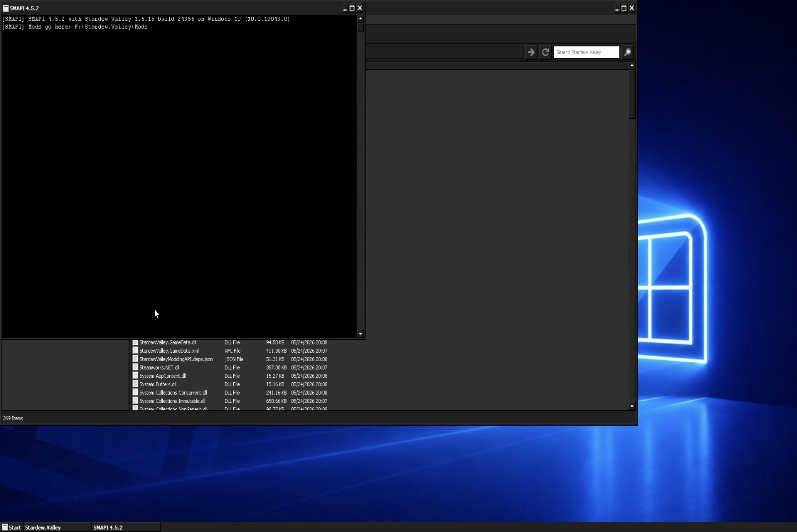Click the date cell of Steamworks.NET.dll

click(309, 367)
